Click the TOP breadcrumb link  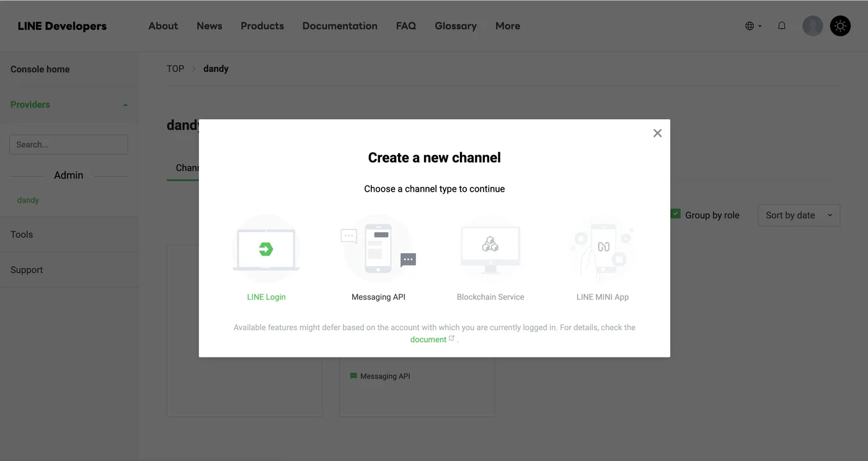click(175, 69)
